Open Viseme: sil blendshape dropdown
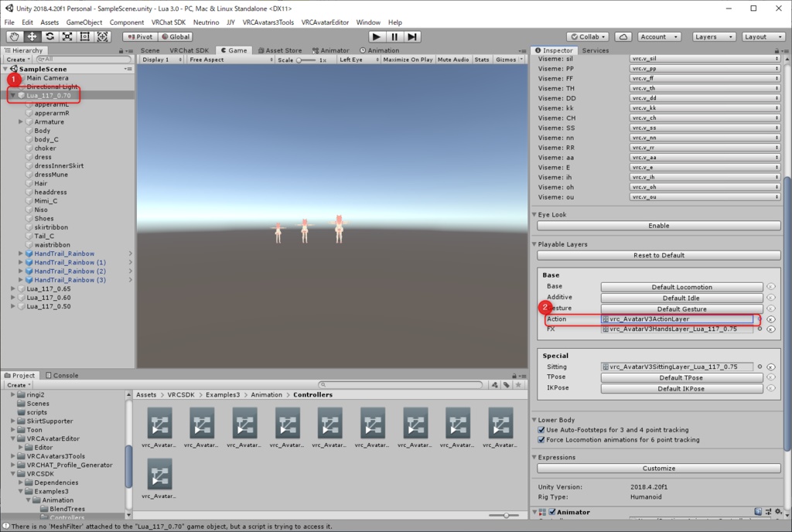The height and width of the screenshot is (532, 792). [x=705, y=59]
